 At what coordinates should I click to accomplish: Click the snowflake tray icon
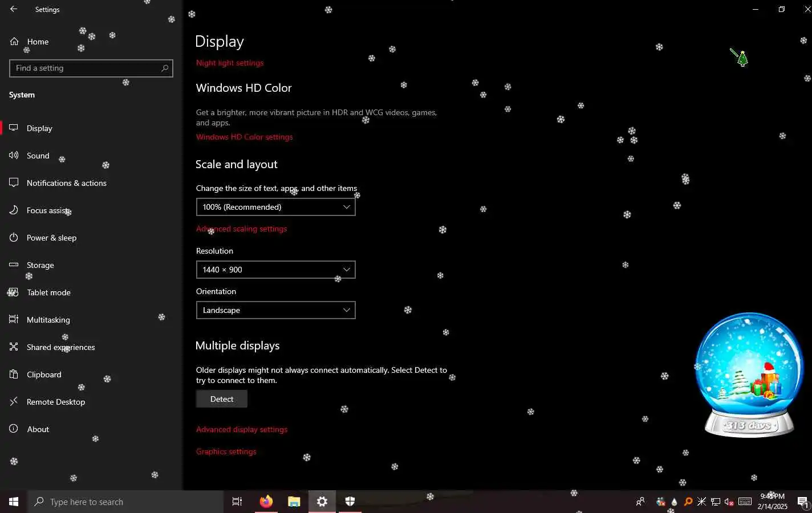[702, 502]
